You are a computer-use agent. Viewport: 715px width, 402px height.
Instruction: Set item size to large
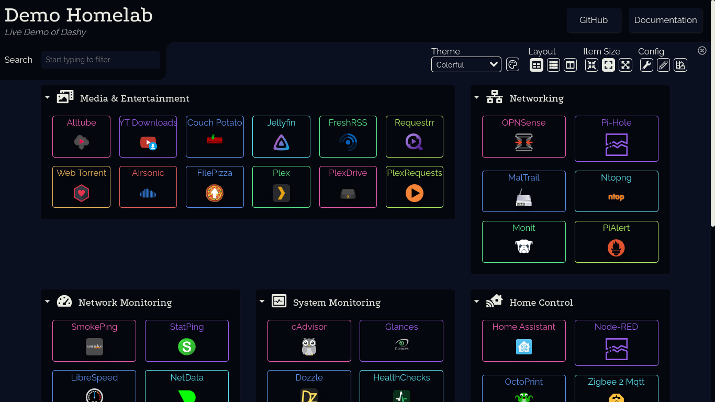625,65
